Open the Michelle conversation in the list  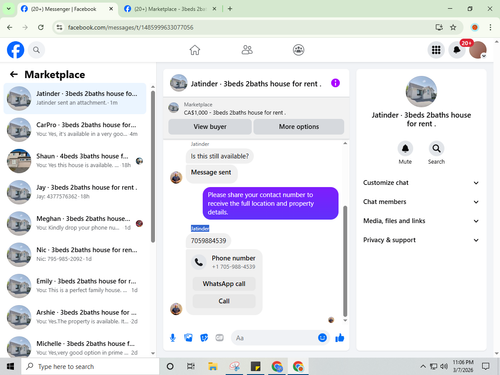point(75,348)
